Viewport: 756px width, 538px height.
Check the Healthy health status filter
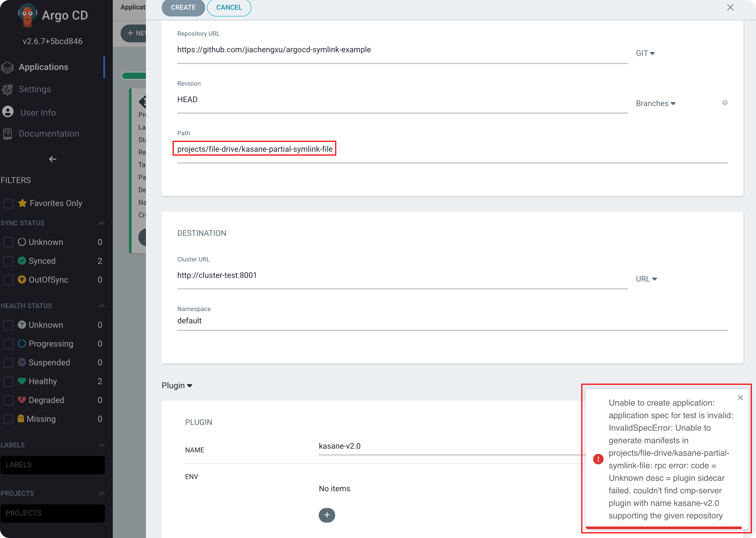(x=8, y=381)
